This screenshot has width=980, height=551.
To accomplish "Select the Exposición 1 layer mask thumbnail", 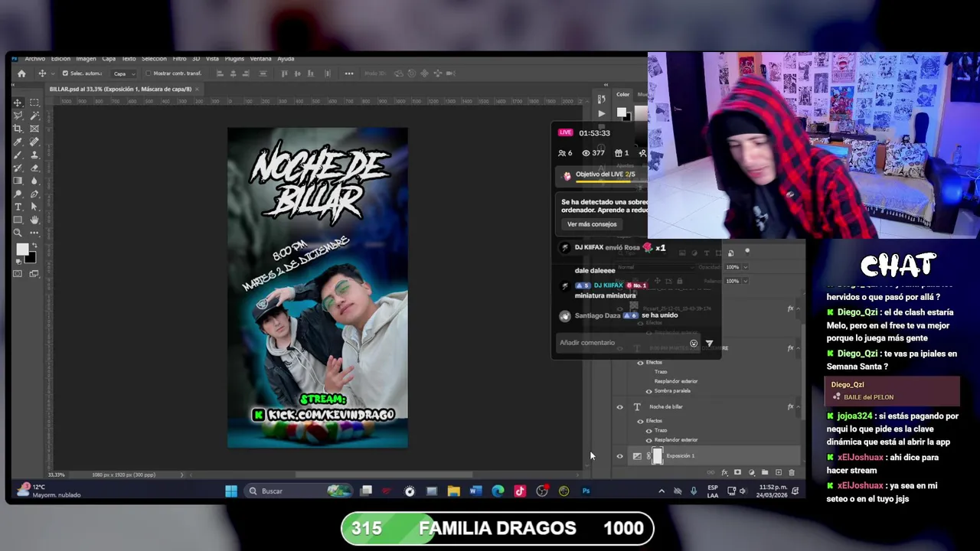I will (657, 456).
